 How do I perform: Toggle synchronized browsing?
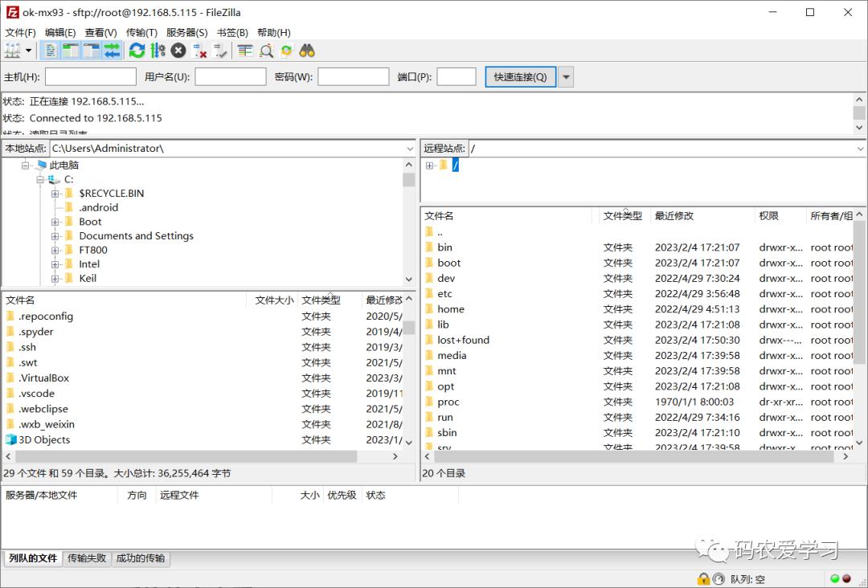click(x=287, y=51)
